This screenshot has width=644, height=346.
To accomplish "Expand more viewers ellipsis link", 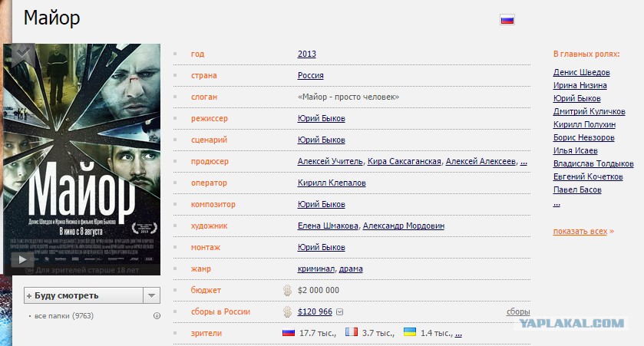I will (458, 334).
